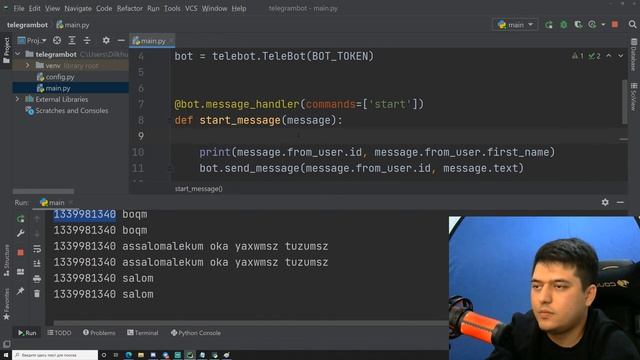The height and width of the screenshot is (360, 640).
Task: Rerun main from Run panel green icon
Action: pos(20,219)
